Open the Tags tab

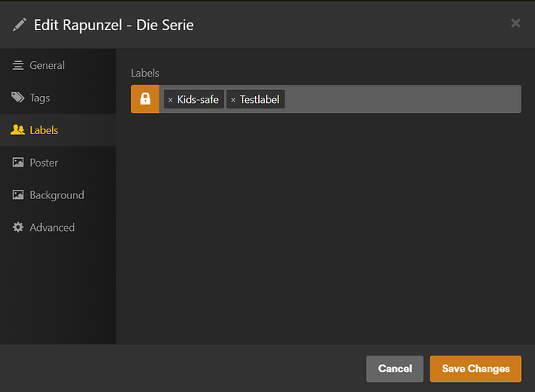(x=58, y=98)
